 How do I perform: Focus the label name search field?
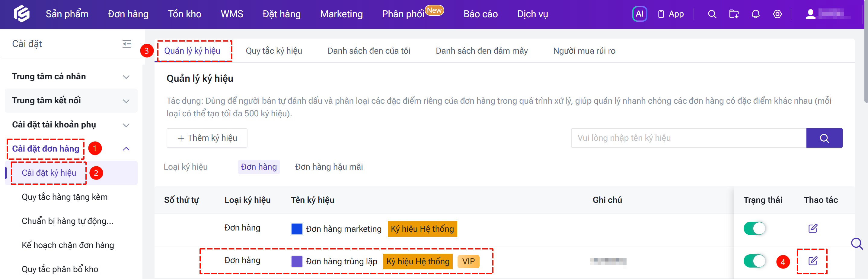click(x=688, y=138)
